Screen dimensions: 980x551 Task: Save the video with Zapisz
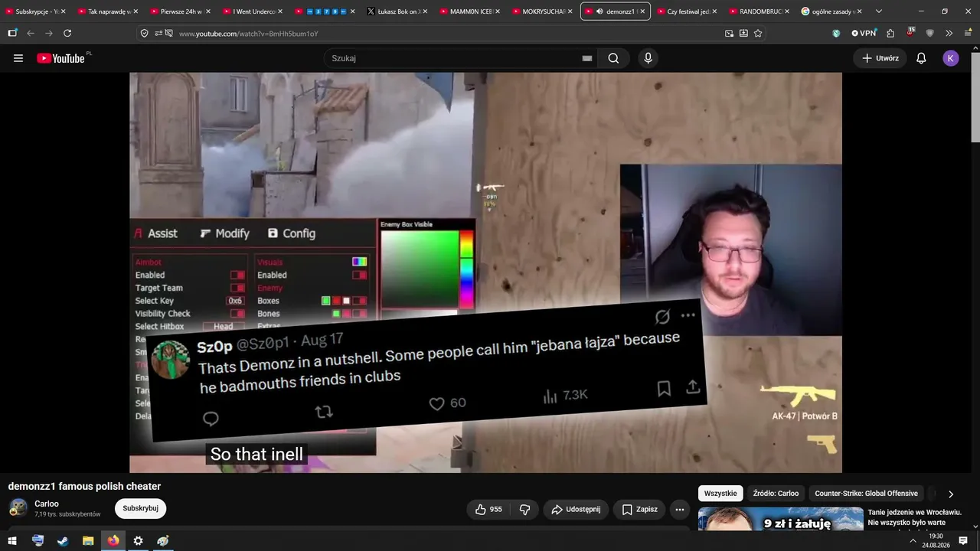pos(639,509)
